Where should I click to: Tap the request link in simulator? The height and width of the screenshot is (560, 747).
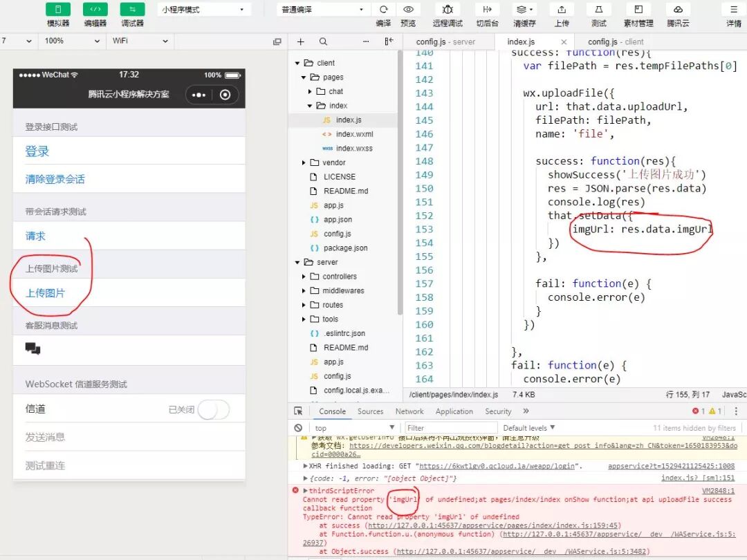35,236
